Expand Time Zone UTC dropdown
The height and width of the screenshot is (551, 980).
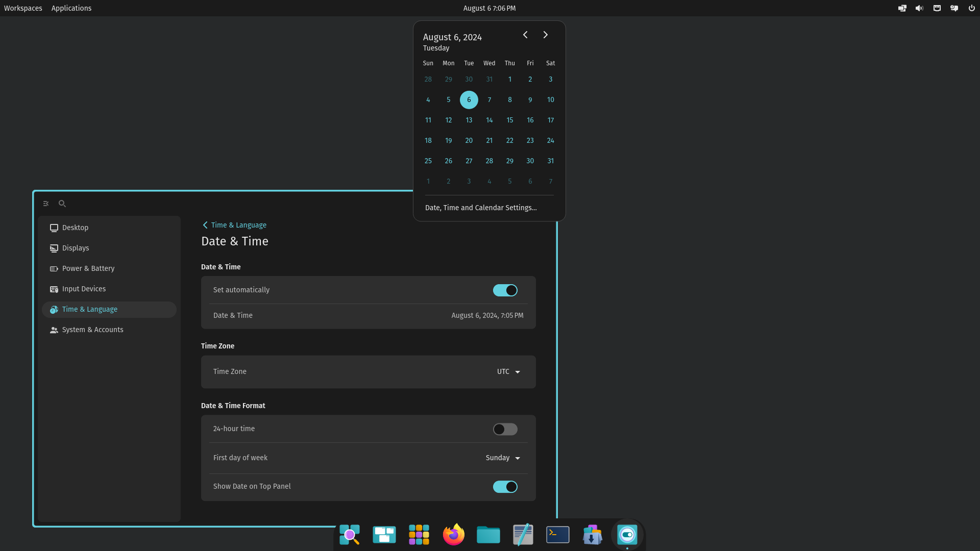point(508,371)
